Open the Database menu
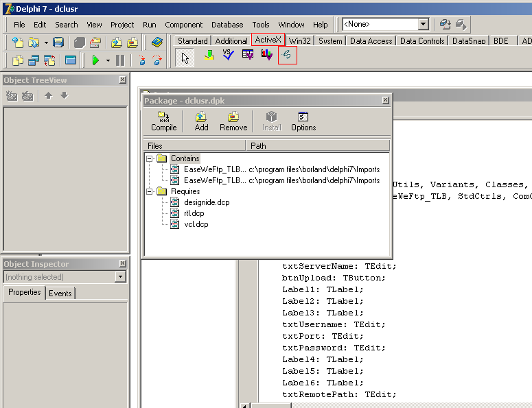The height and width of the screenshot is (408, 532). pos(227,25)
